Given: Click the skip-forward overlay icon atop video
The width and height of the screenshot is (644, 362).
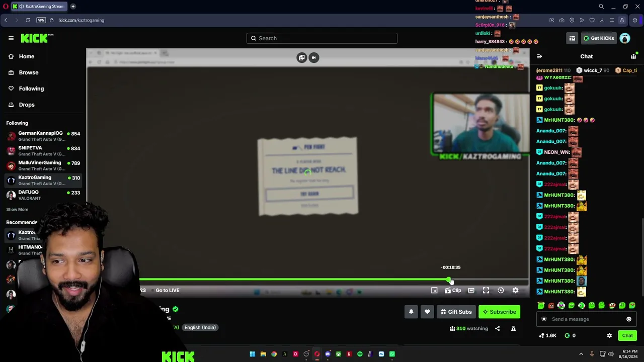Looking at the screenshot, I should [x=313, y=58].
